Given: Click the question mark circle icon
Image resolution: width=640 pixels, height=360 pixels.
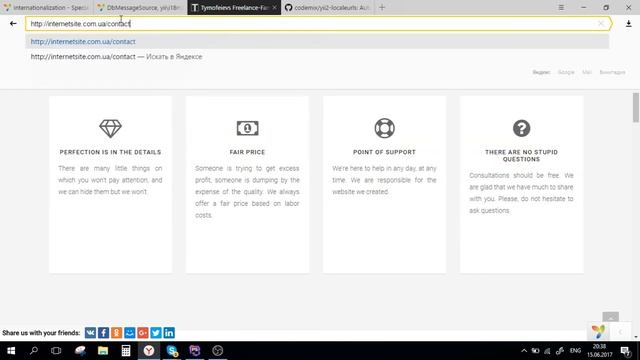Looking at the screenshot, I should (521, 128).
